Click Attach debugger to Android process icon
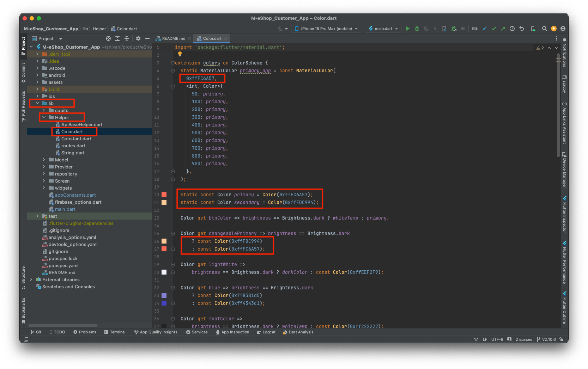588x369 pixels. click(454, 29)
